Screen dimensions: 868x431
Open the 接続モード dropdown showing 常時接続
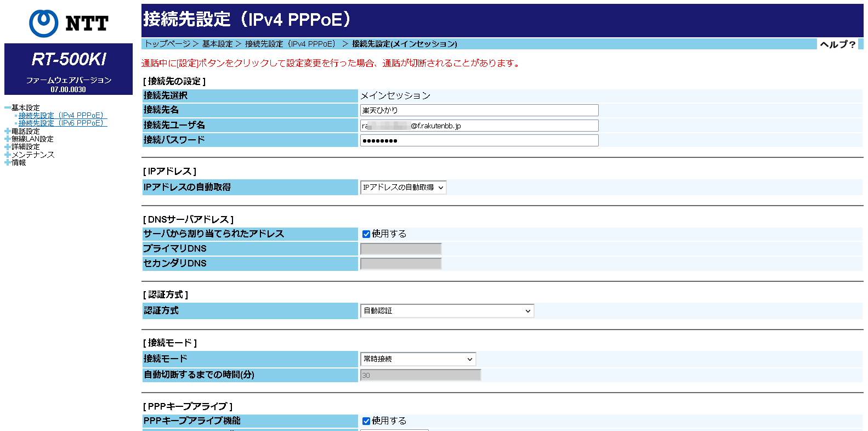point(418,359)
